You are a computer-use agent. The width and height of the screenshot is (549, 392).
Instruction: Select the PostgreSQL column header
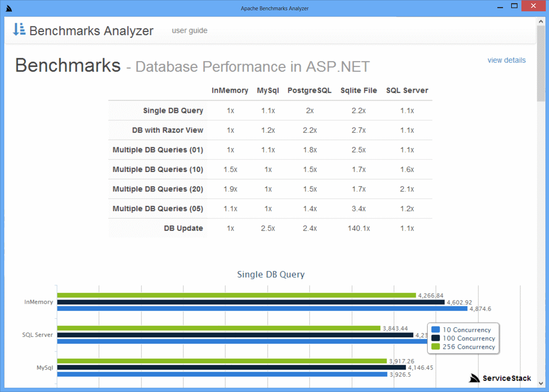[310, 90]
